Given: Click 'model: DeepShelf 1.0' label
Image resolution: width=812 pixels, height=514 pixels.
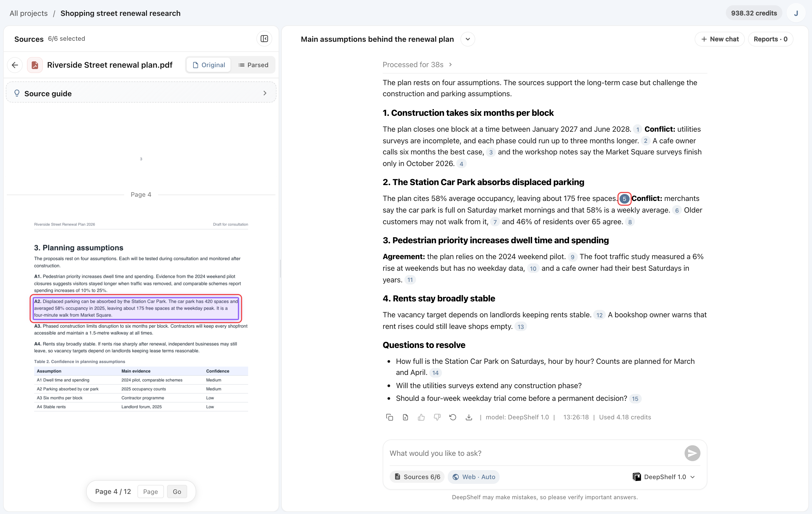Looking at the screenshot, I should [517, 417].
